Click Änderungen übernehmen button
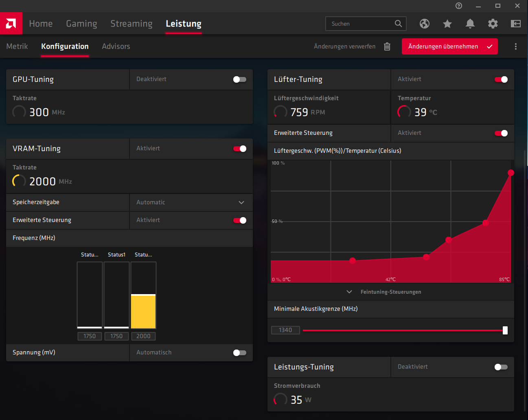Image resolution: width=528 pixels, height=420 pixels. [450, 46]
